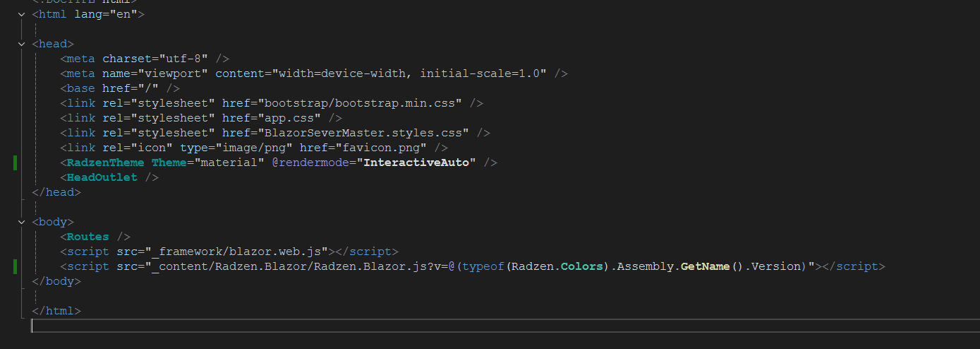Click change marker beside RadzenTheme line

[15, 162]
